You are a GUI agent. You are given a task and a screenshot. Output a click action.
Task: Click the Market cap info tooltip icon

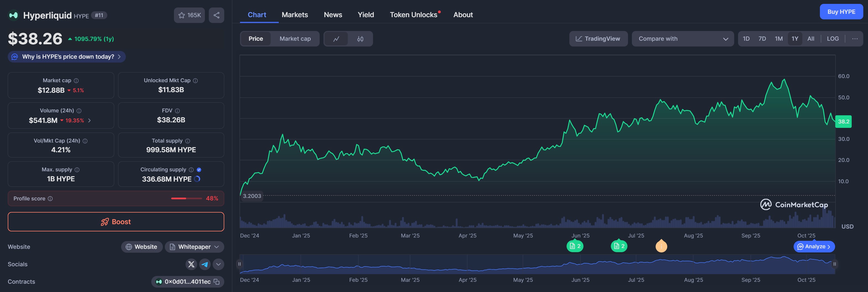75,80
